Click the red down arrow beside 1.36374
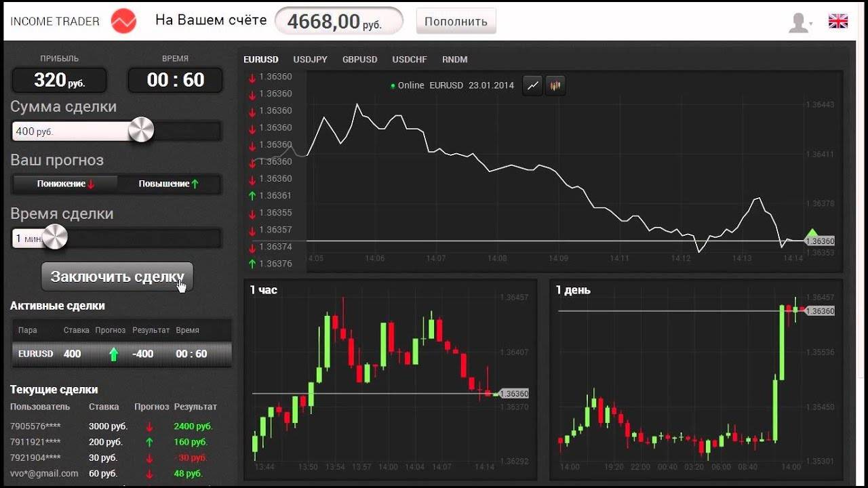 (252, 247)
